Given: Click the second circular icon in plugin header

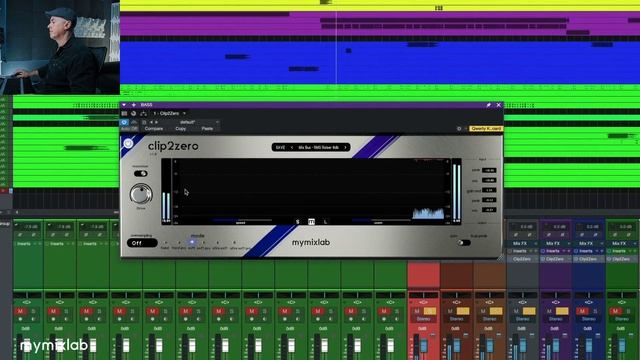Looking at the screenshot, I should click(133, 113).
